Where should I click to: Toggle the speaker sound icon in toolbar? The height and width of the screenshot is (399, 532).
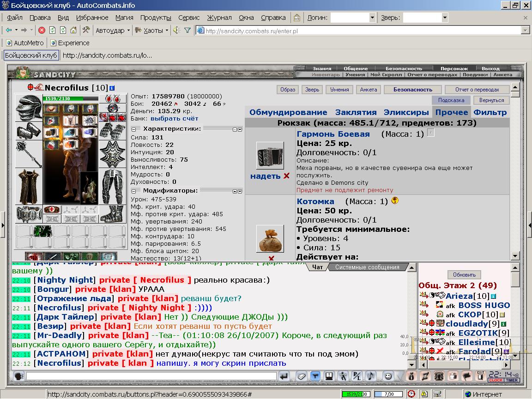(176, 30)
